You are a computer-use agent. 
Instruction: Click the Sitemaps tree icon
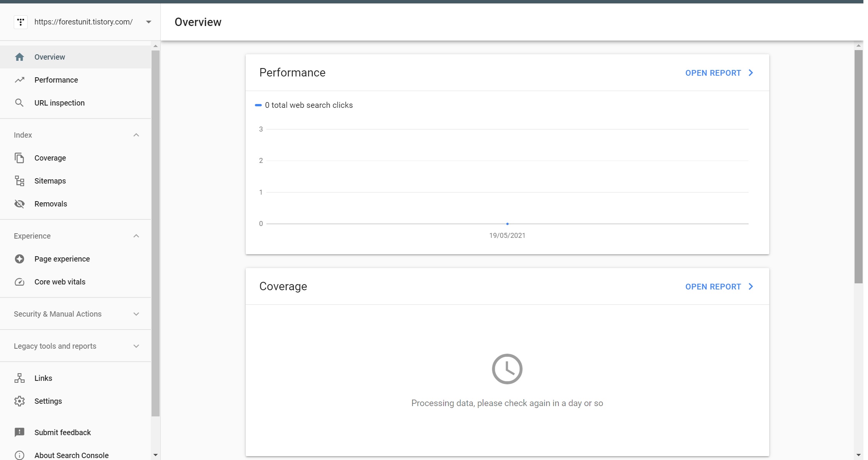pos(20,181)
